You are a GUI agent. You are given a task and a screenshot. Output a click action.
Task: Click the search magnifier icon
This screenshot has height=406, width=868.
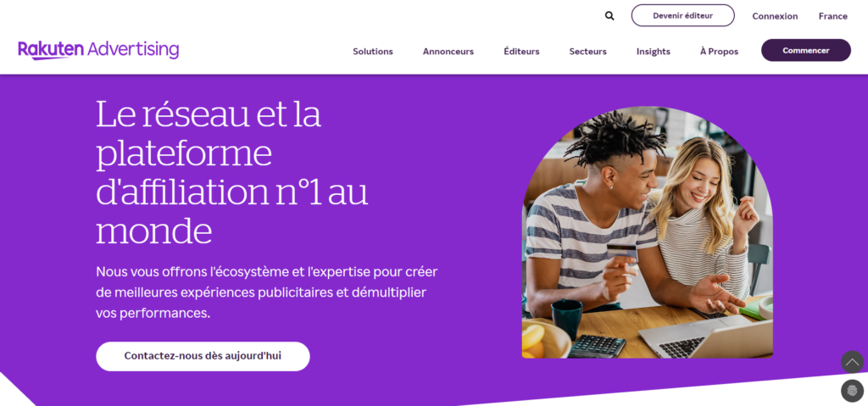tap(609, 16)
